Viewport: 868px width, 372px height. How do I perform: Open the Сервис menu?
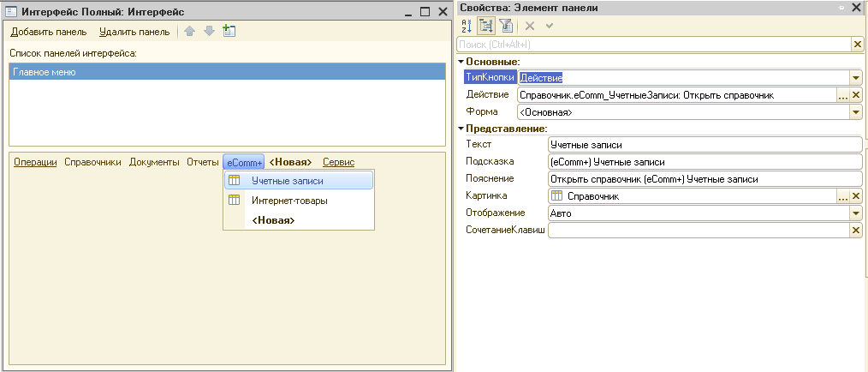338,162
